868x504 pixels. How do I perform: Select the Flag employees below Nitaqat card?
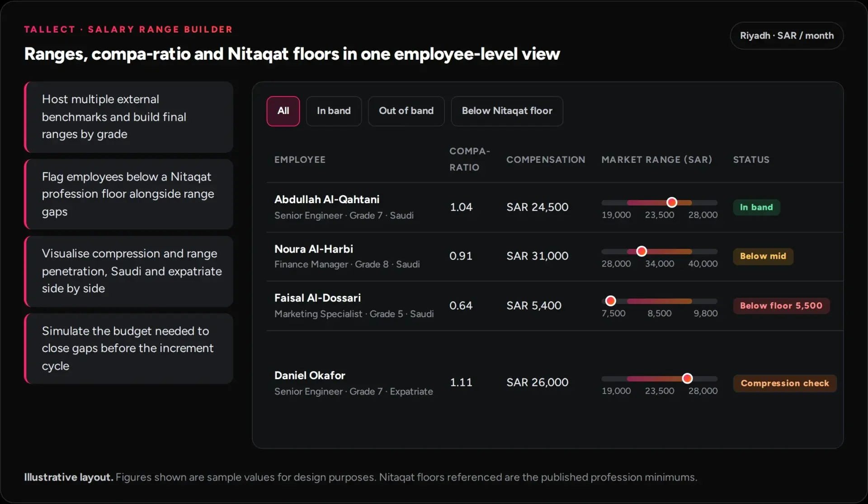(x=129, y=194)
